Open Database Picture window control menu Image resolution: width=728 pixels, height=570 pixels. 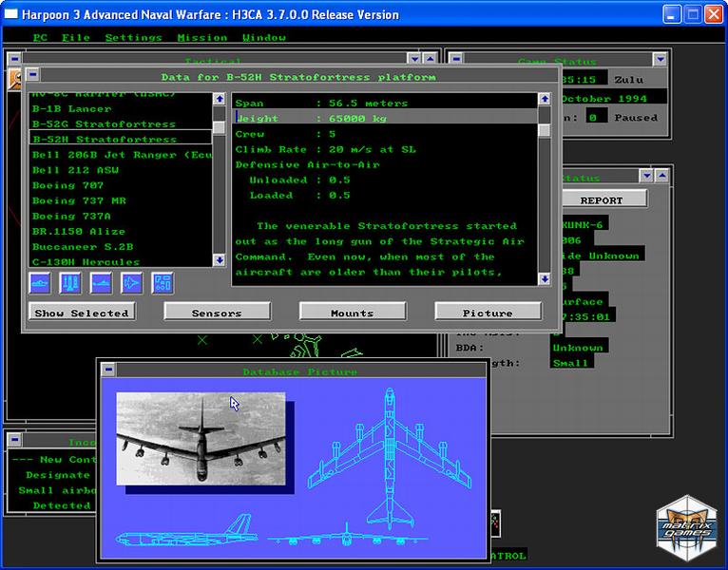108,370
